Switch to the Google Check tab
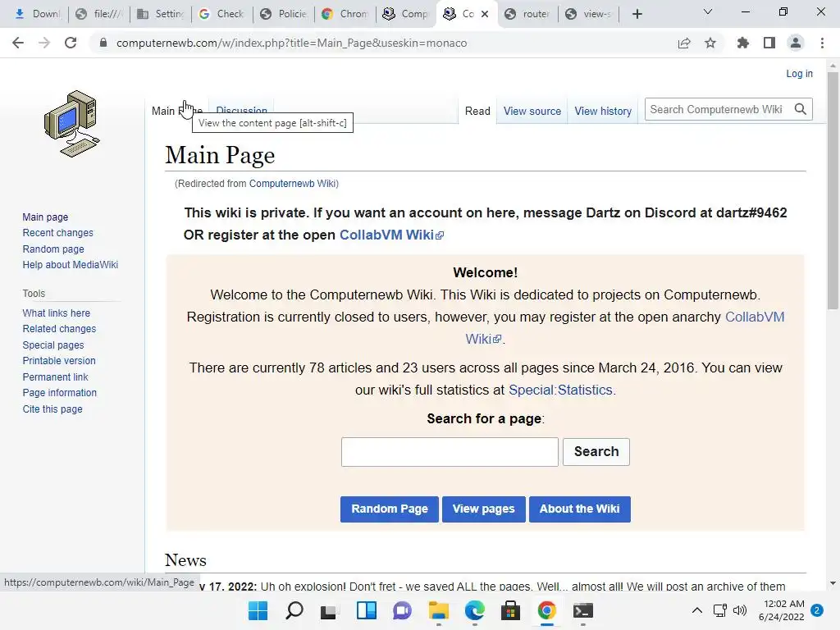The height and width of the screenshot is (630, 840). click(x=221, y=14)
